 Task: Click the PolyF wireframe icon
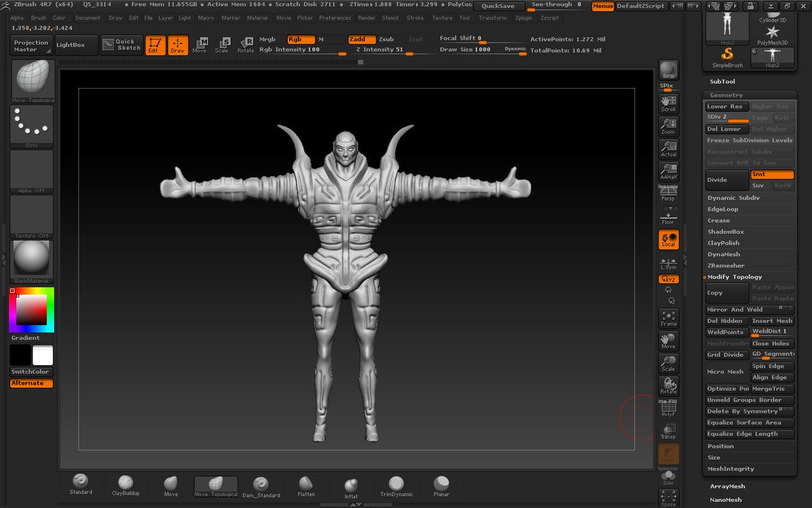coord(669,408)
